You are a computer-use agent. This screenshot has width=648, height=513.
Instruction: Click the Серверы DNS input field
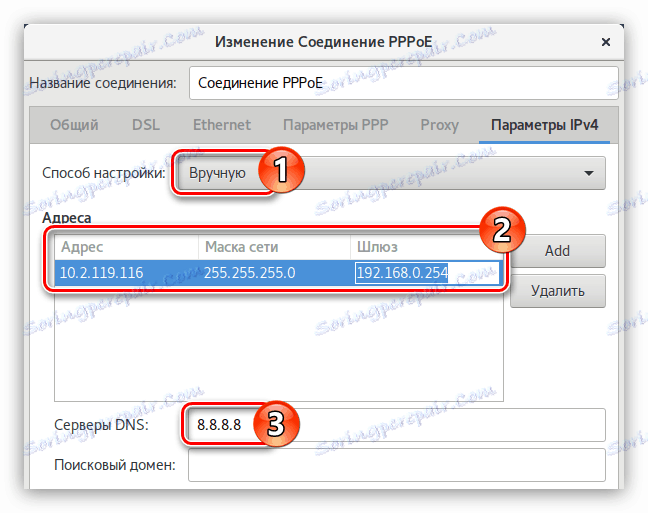(x=397, y=425)
